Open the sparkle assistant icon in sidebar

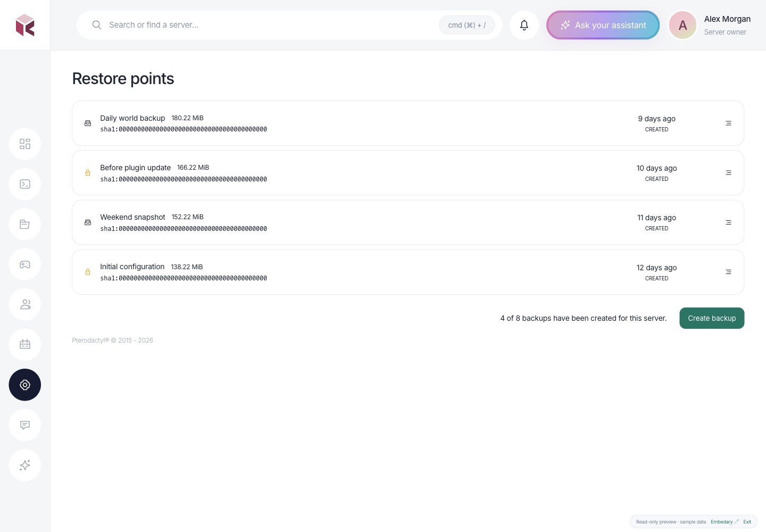click(x=25, y=465)
